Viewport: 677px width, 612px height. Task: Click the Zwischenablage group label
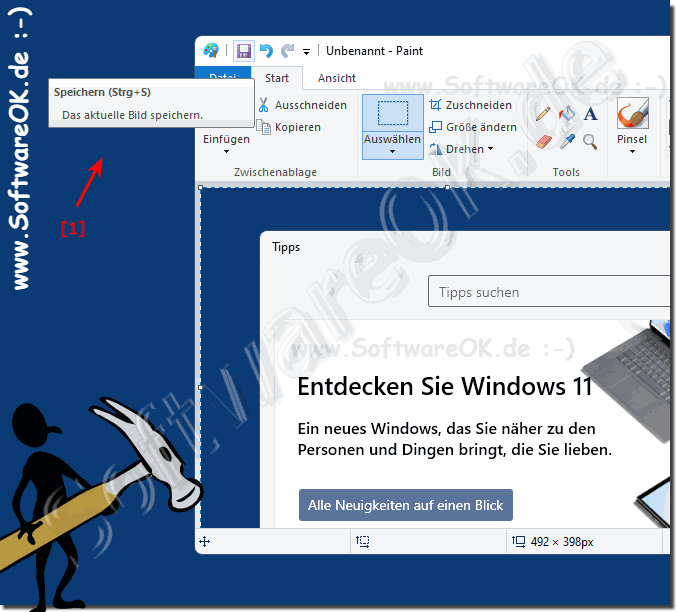click(275, 172)
